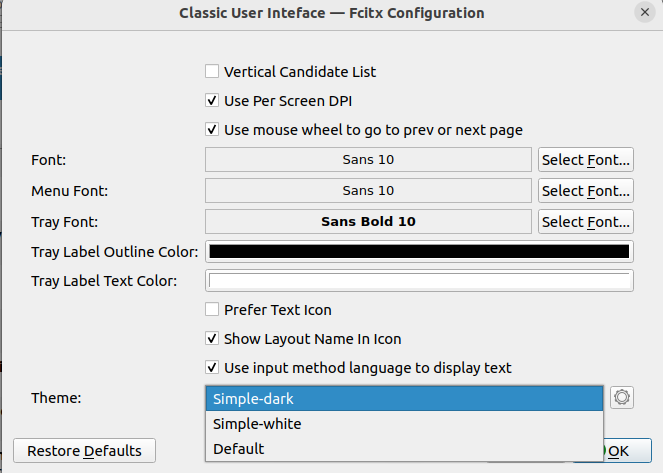Click the Tray Font Sans Bold 10 field

tap(368, 222)
